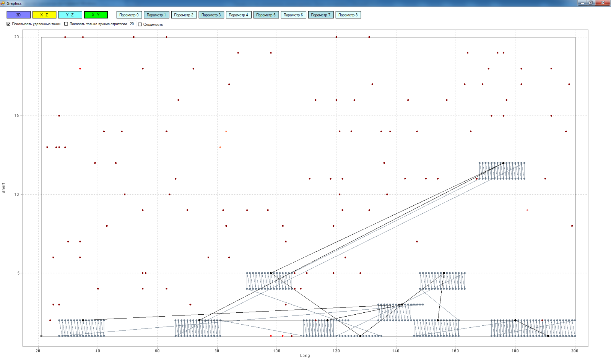
Task: Click the y-axis tick label 10
Action: 16,195
